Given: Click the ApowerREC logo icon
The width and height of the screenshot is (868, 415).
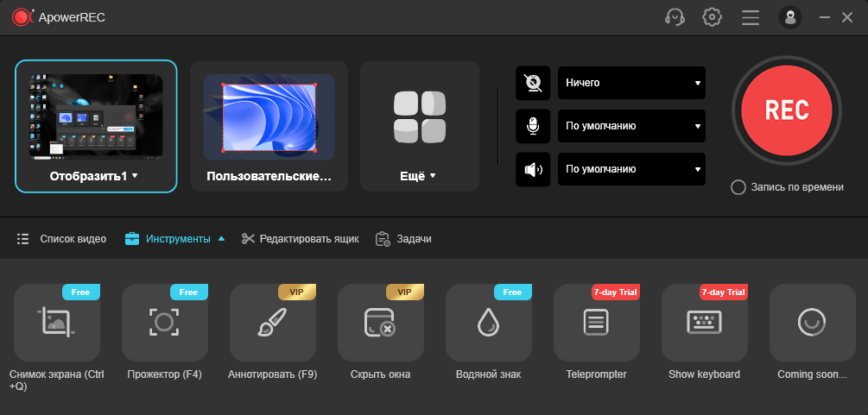Looking at the screenshot, I should (x=22, y=17).
